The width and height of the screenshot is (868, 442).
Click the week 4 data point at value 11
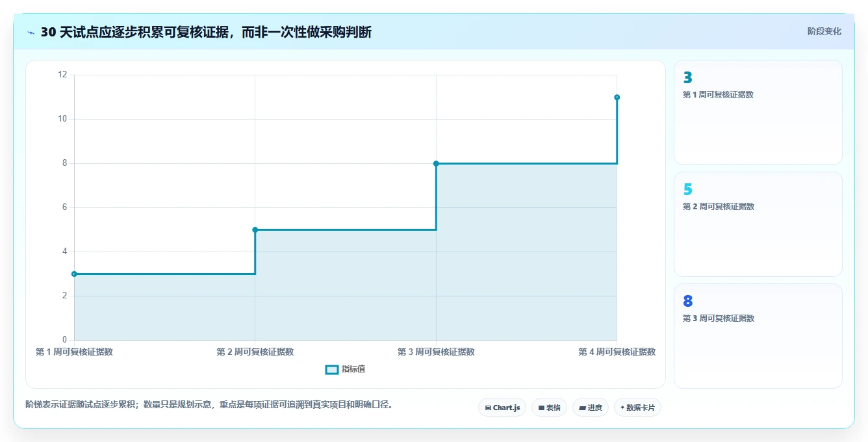617,97
